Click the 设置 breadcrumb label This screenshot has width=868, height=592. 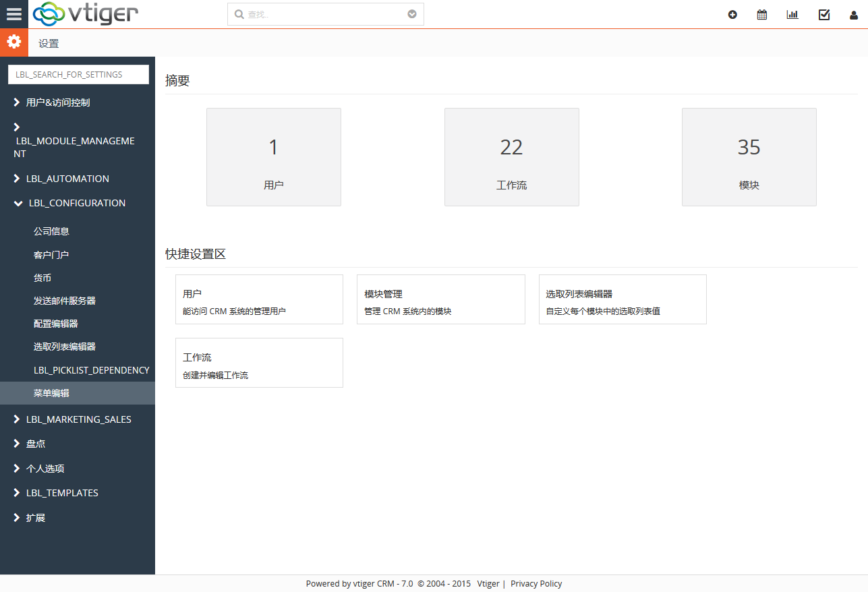(49, 43)
